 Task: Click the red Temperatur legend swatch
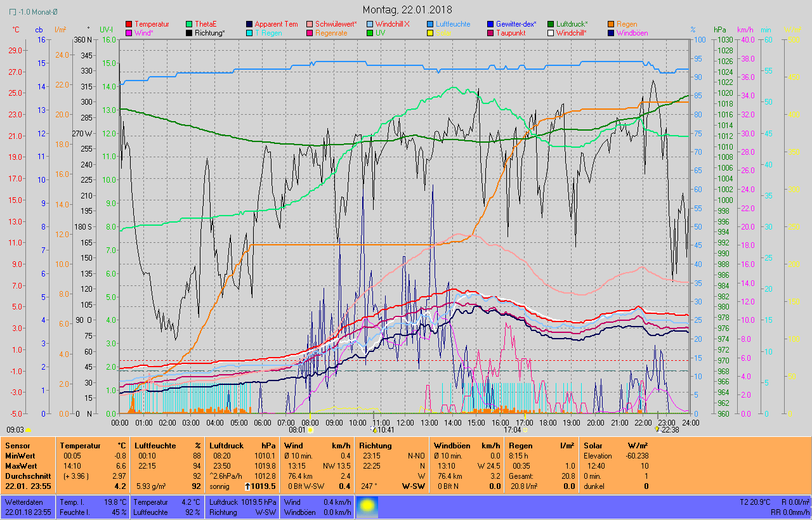point(129,24)
